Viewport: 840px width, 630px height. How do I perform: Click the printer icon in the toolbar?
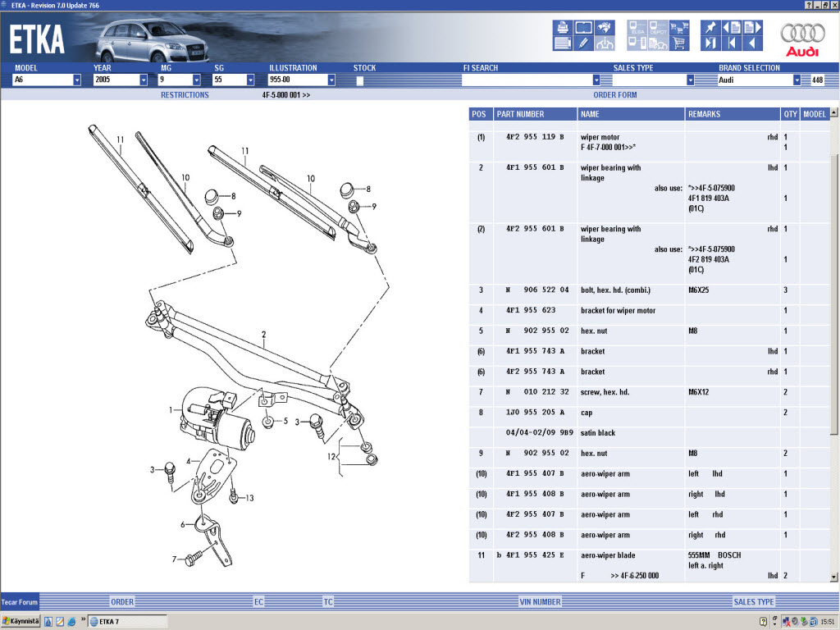(x=563, y=27)
